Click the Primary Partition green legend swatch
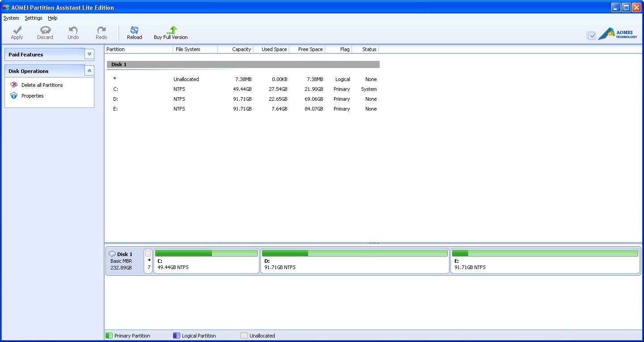Screen dimensions: 644x342 click(x=109, y=335)
